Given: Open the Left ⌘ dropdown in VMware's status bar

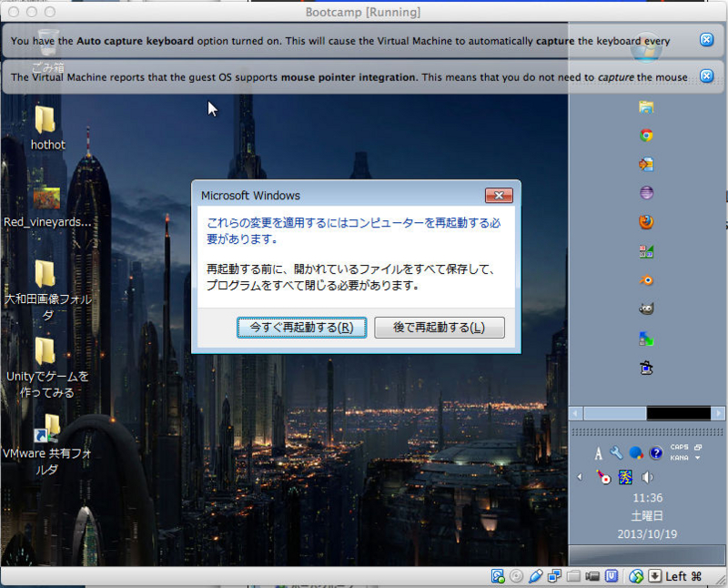Looking at the screenshot, I should [x=655, y=576].
